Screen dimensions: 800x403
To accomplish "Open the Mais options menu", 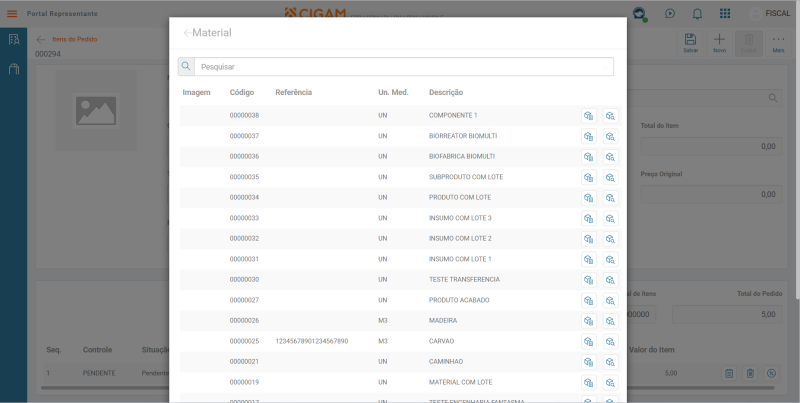I will [778, 44].
